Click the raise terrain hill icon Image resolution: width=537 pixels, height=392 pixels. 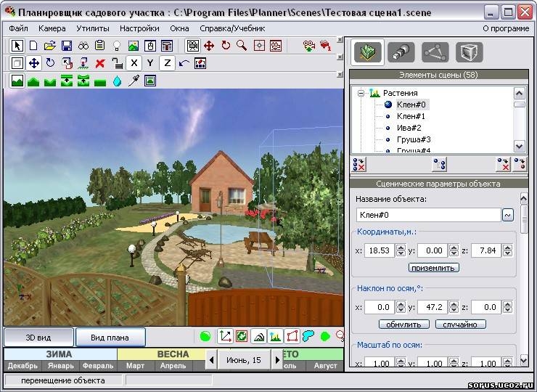33,81
